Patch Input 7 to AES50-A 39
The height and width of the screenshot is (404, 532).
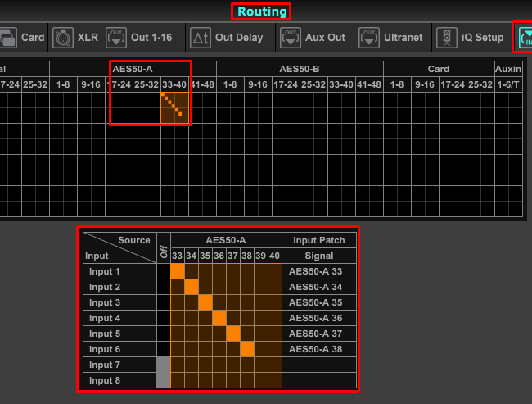[261, 365]
